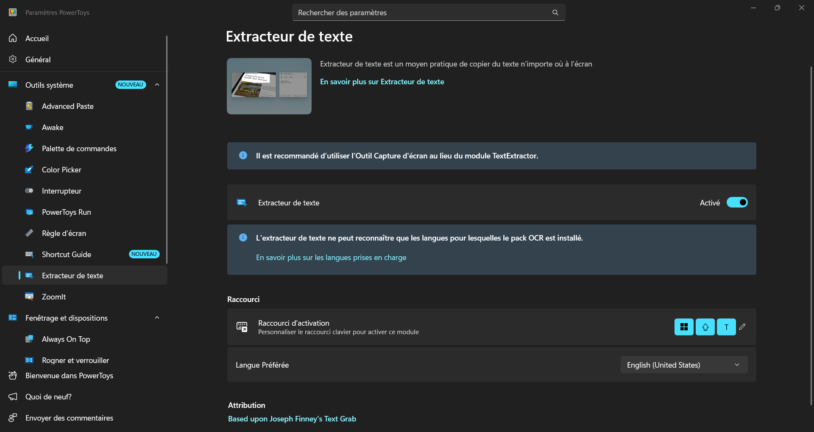Click the search magnifier icon
Viewport: 814px width, 432px height.
555,12
